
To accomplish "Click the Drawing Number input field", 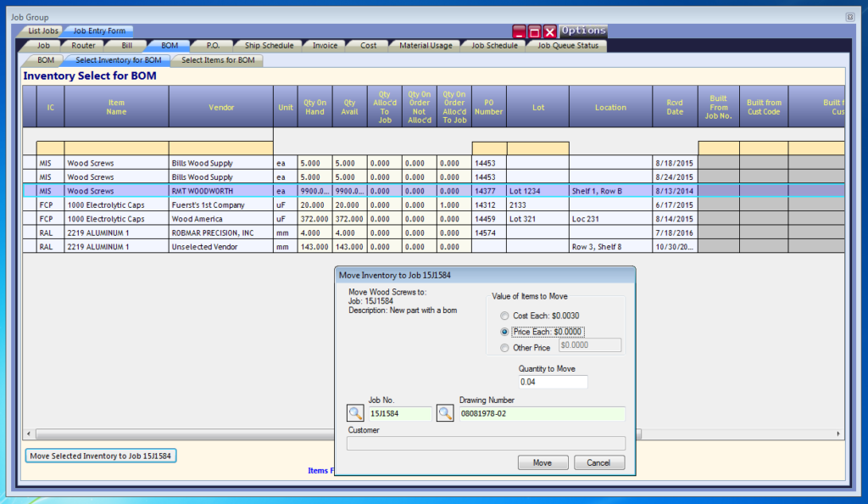I will [542, 414].
